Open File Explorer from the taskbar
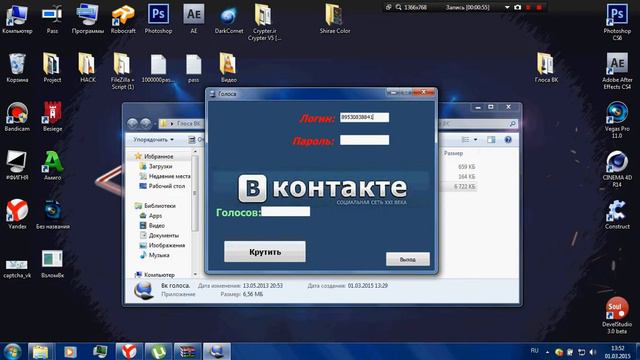This screenshot has width=640, height=360. (x=40, y=351)
